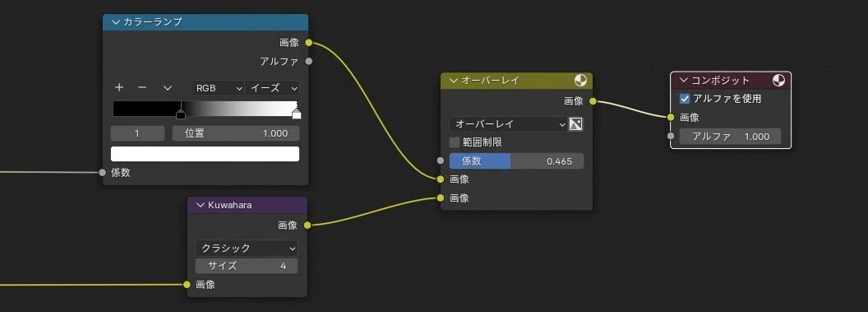Click コンポジット 画像 input socket
868x312 pixels.
click(x=671, y=117)
